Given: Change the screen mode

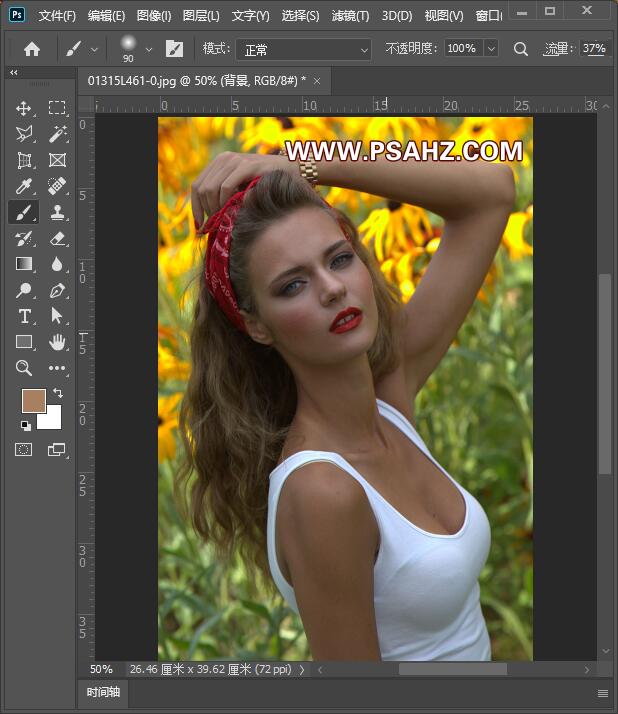Looking at the screenshot, I should click(x=56, y=450).
